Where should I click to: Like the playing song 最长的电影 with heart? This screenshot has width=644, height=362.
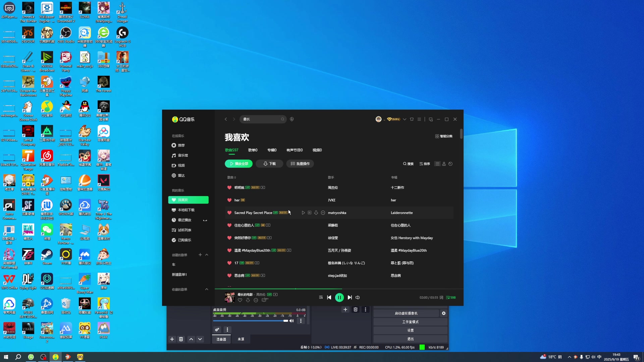pyautogui.click(x=240, y=300)
